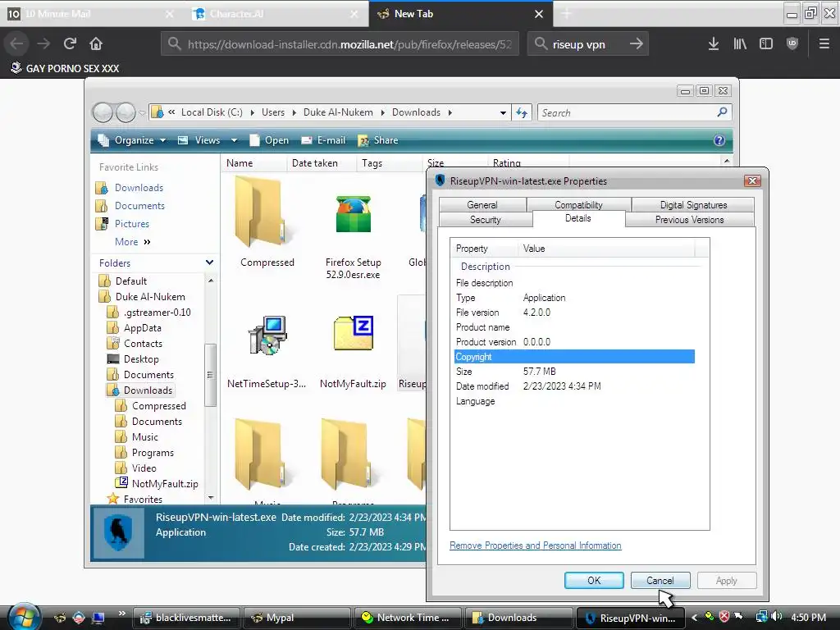Screen dimensions: 840x630
Task: Switch to Character.AI browser tab
Action: point(276,14)
